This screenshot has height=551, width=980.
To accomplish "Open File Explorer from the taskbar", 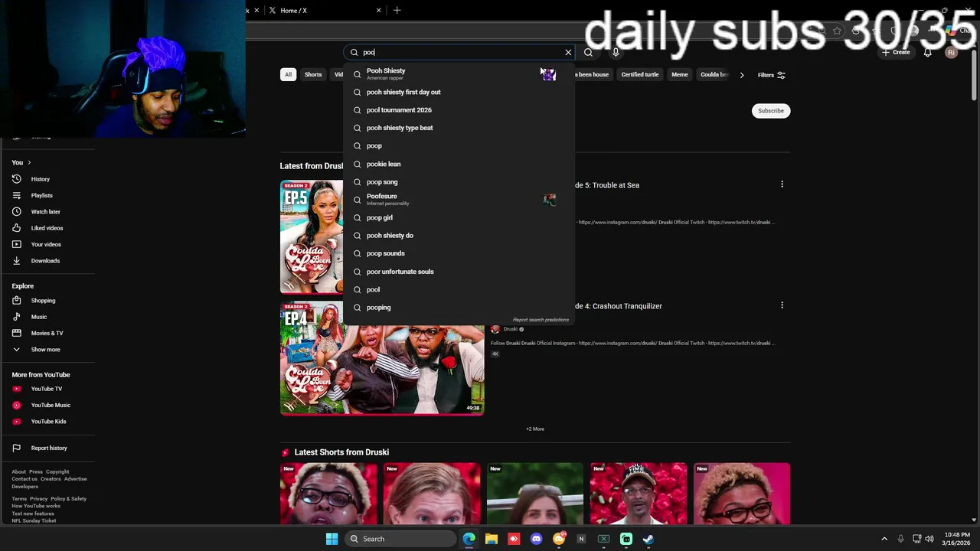I will click(492, 539).
